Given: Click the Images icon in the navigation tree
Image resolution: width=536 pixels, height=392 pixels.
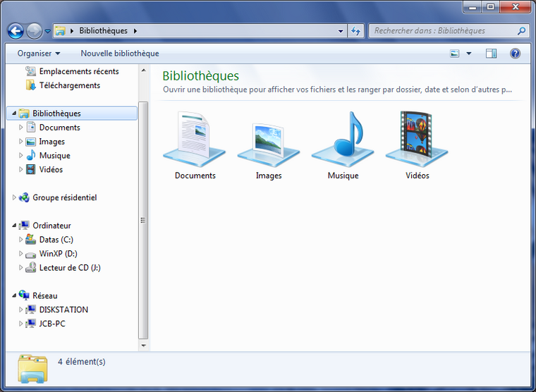Looking at the screenshot, I should click(31, 142).
